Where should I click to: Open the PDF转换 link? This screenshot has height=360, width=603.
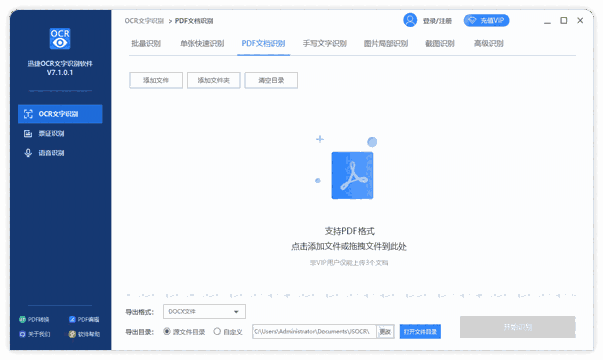click(x=38, y=320)
